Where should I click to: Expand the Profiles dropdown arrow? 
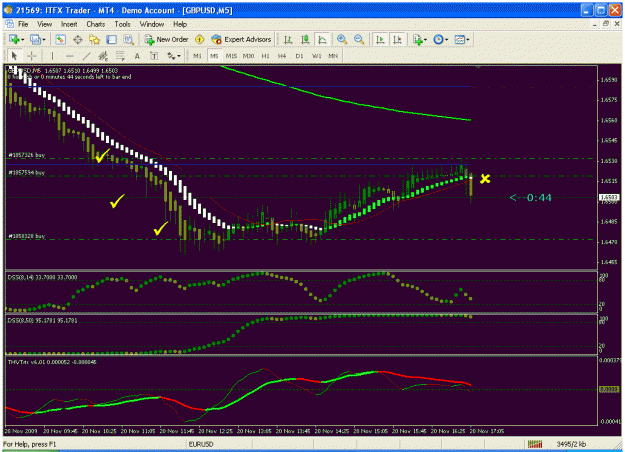coord(43,39)
